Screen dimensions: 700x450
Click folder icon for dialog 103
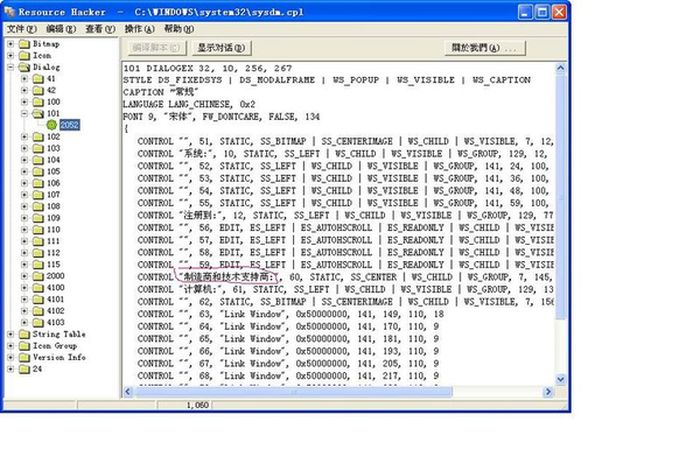pyautogui.click(x=38, y=148)
